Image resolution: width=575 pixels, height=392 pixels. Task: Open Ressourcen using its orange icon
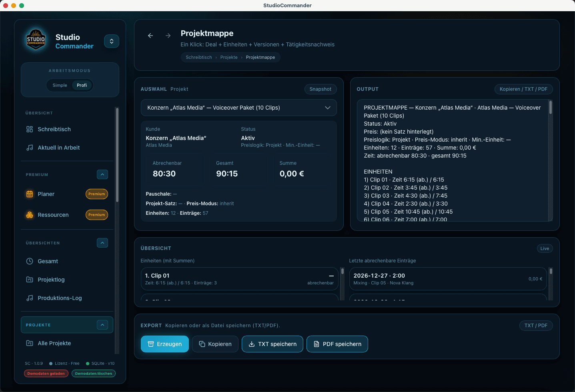click(x=29, y=215)
